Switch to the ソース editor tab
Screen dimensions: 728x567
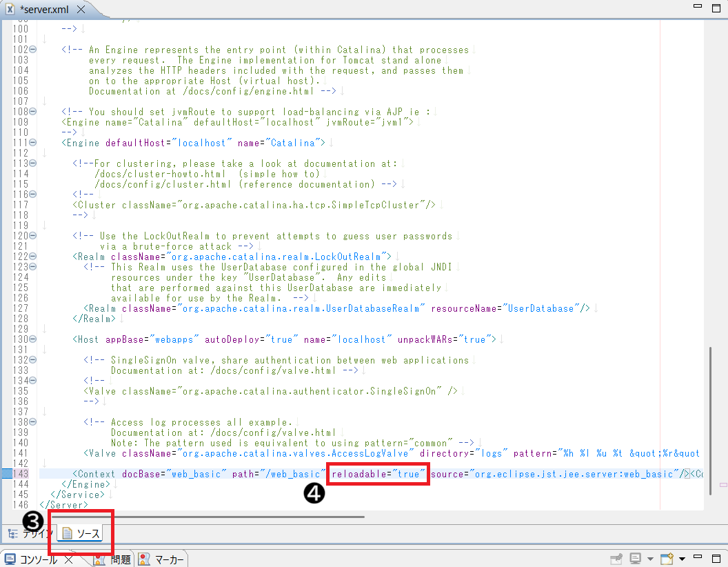coord(81,533)
